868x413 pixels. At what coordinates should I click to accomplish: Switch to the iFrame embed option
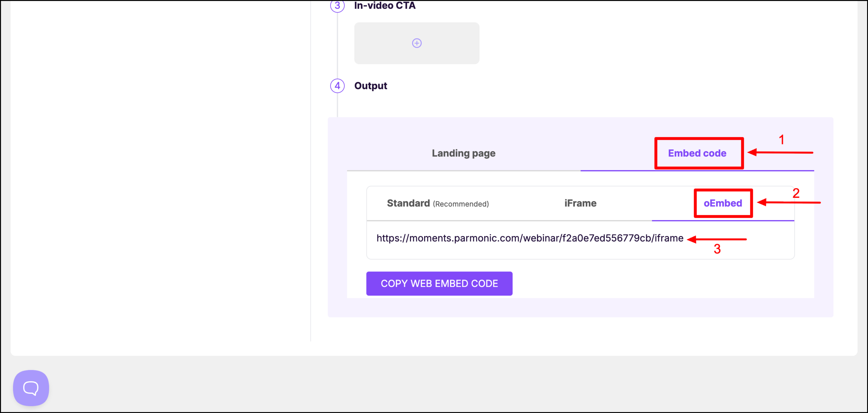[580, 203]
